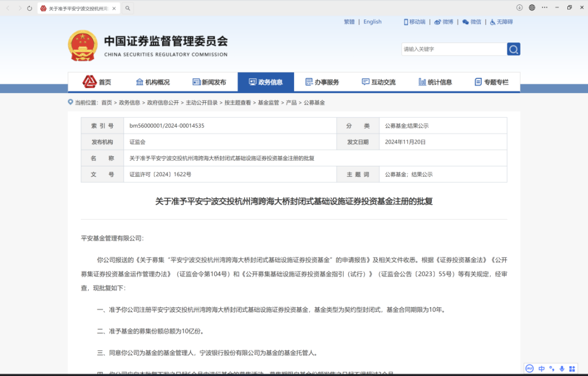Screen dimensions: 588x376
Task: Go to 产品 in the breadcrumb
Action: 291,103
